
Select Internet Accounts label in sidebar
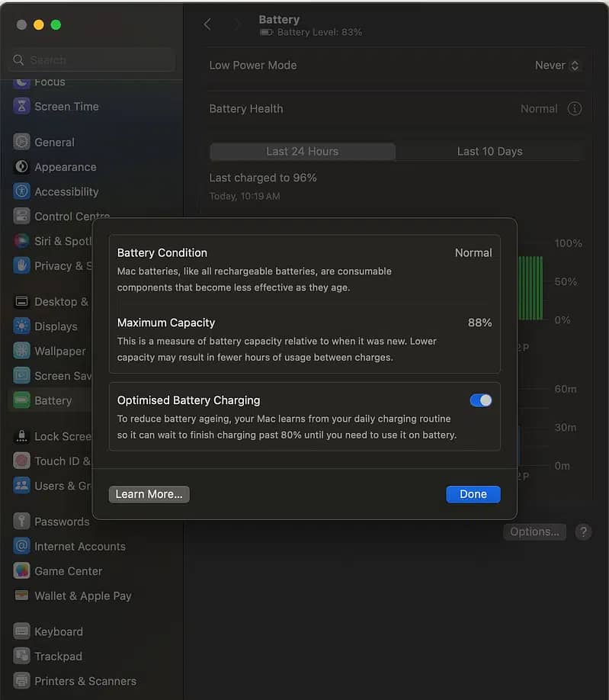click(80, 547)
